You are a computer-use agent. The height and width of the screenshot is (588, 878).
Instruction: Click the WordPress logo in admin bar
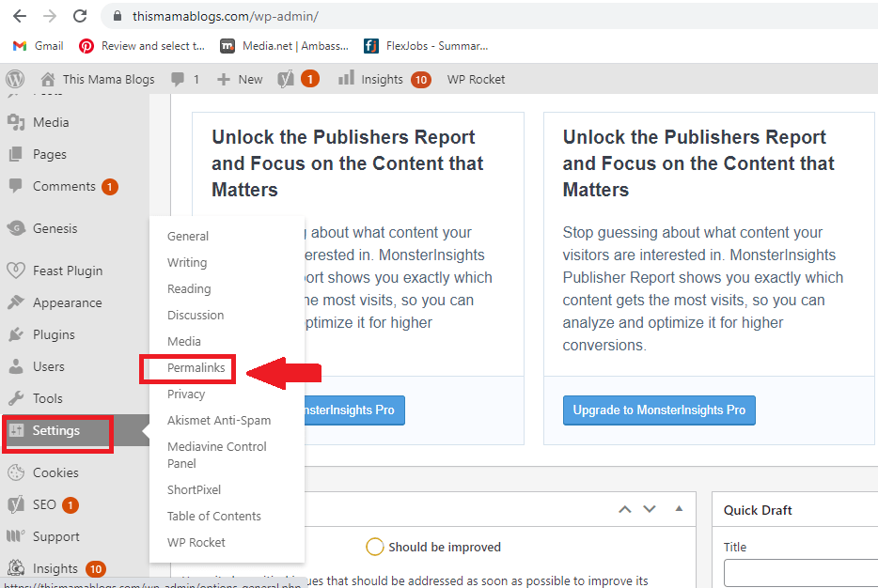(x=15, y=79)
